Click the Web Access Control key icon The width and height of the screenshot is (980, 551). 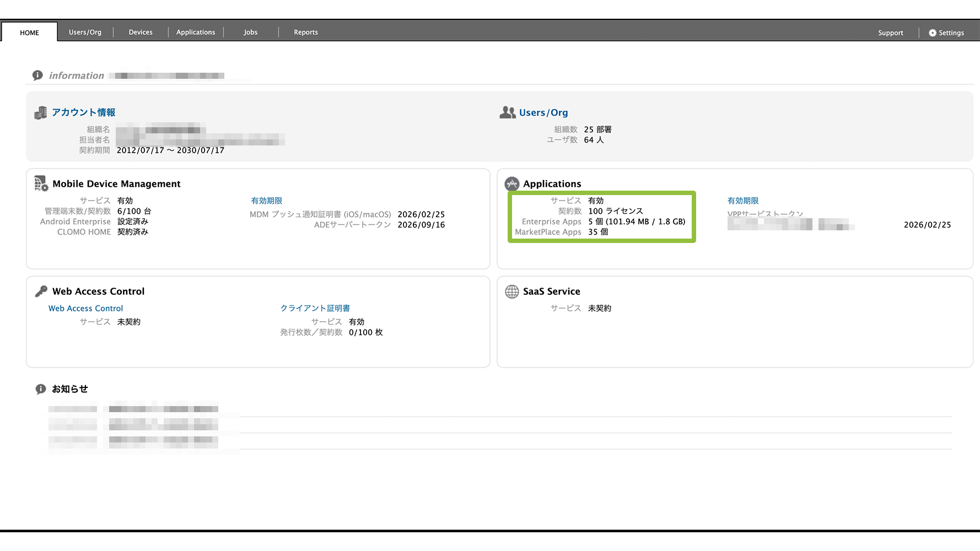coord(41,291)
